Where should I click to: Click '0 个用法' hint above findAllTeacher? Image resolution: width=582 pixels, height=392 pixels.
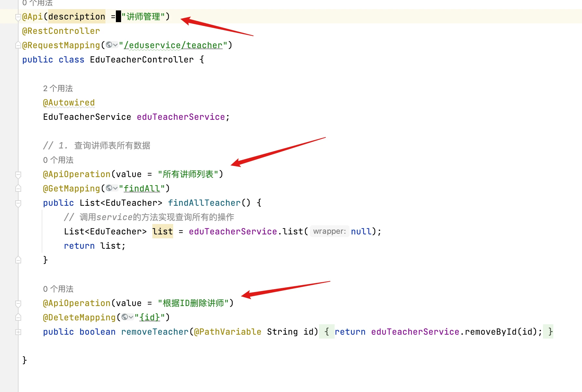click(58, 160)
